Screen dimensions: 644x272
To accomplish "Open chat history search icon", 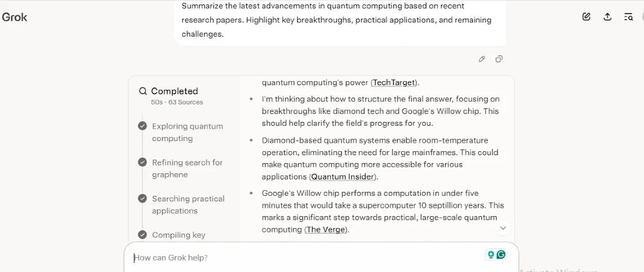I will [x=628, y=17].
